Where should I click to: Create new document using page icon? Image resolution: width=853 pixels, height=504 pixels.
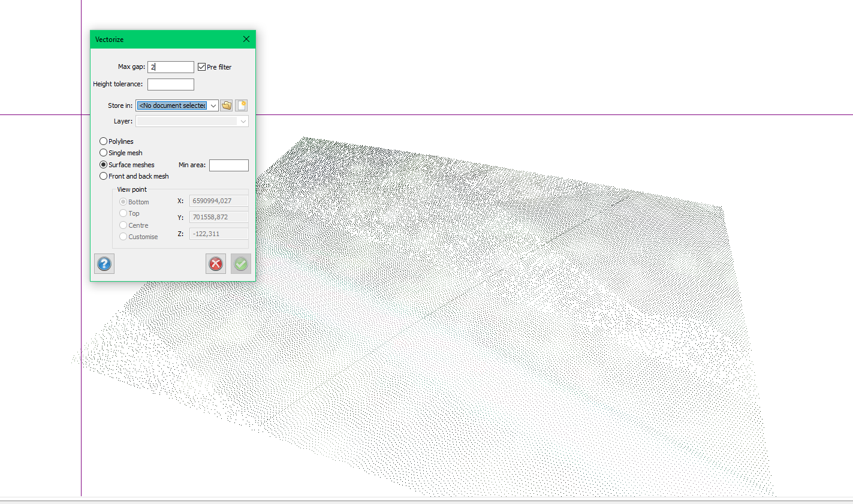pos(241,105)
